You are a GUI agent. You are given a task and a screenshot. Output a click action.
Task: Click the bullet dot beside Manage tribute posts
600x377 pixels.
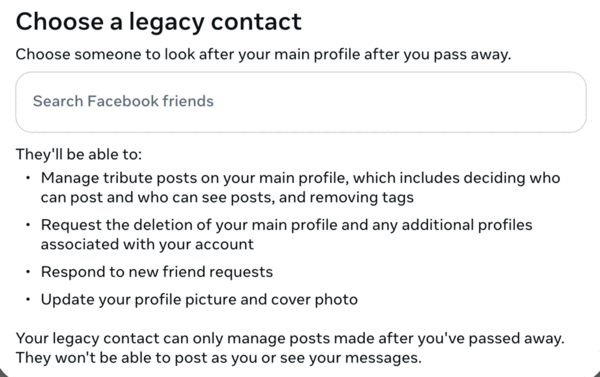tap(28, 178)
